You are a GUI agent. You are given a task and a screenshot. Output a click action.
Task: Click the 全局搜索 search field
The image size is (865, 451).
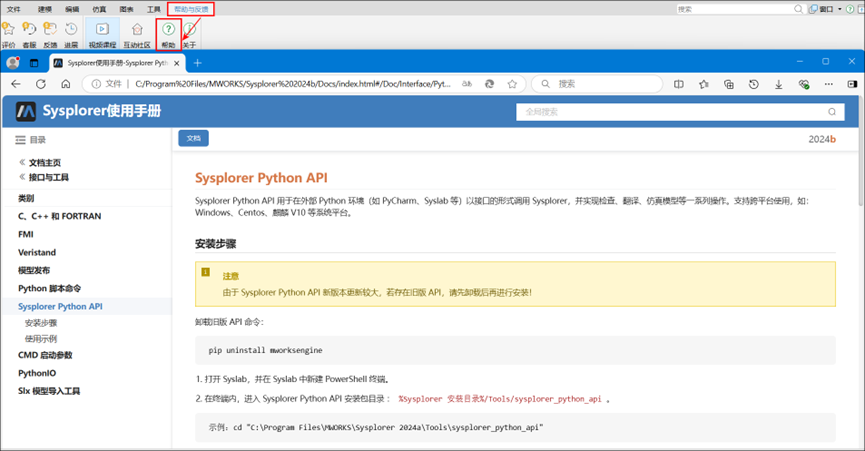click(x=680, y=112)
